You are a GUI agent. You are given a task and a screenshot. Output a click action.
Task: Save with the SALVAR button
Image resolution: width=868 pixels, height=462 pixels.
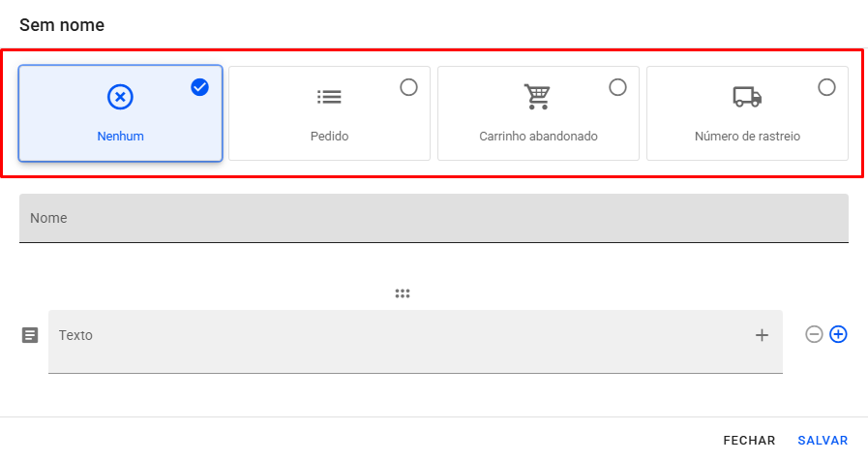pyautogui.click(x=823, y=441)
